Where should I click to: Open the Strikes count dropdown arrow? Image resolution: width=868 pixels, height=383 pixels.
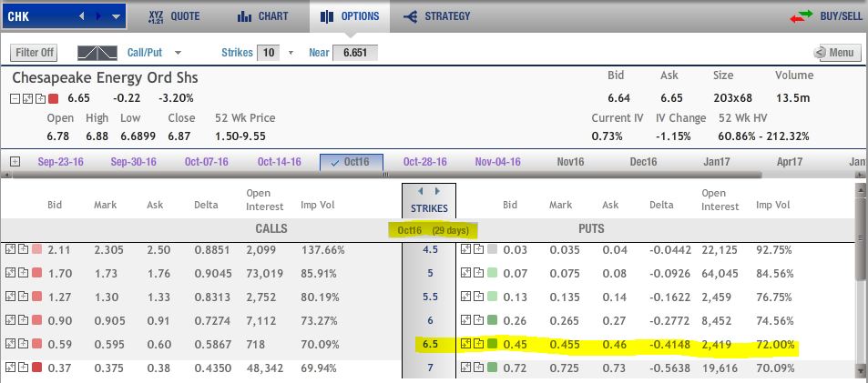291,53
